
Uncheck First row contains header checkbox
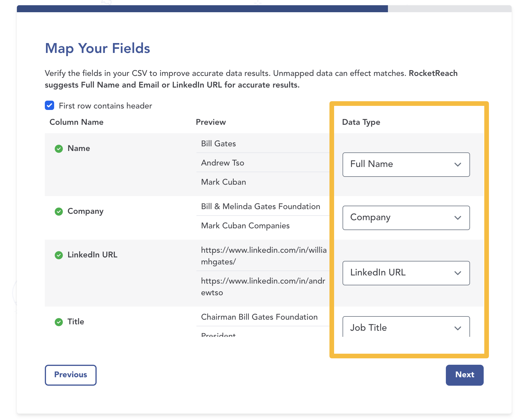coord(49,105)
